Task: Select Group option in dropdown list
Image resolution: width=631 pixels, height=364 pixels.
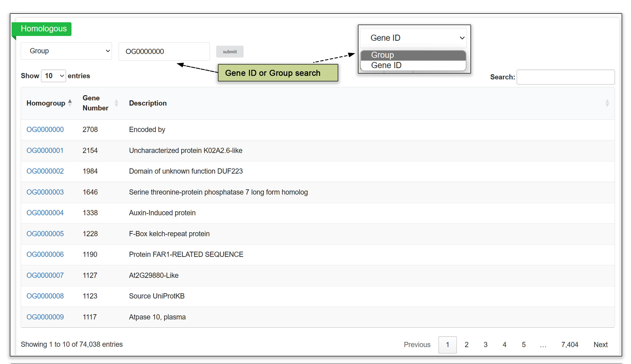Action: [413, 55]
